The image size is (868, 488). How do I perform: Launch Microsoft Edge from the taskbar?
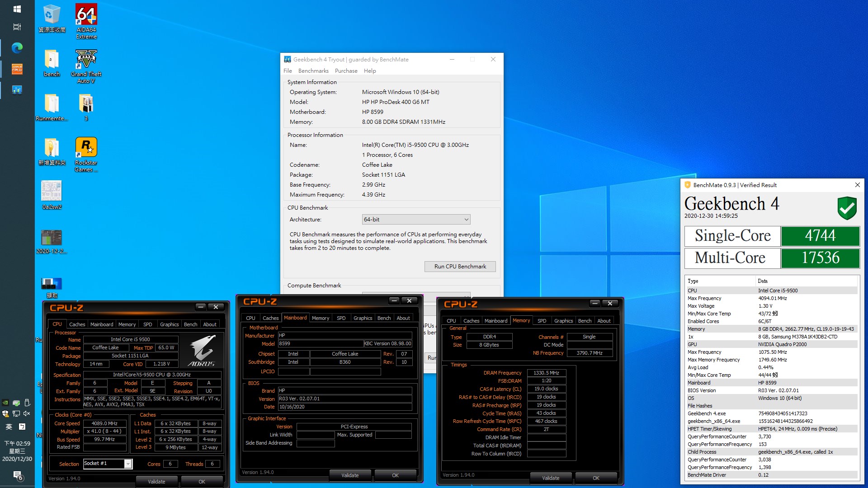17,48
